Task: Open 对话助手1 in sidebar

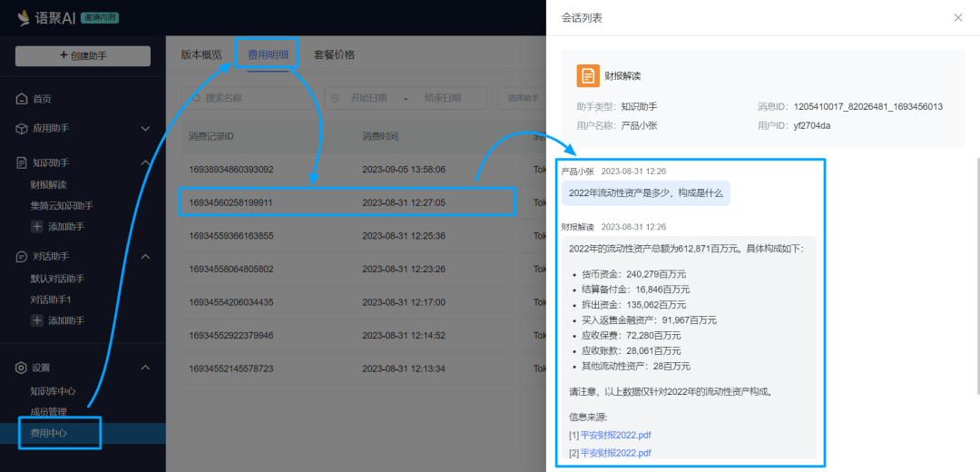Action: point(51,300)
